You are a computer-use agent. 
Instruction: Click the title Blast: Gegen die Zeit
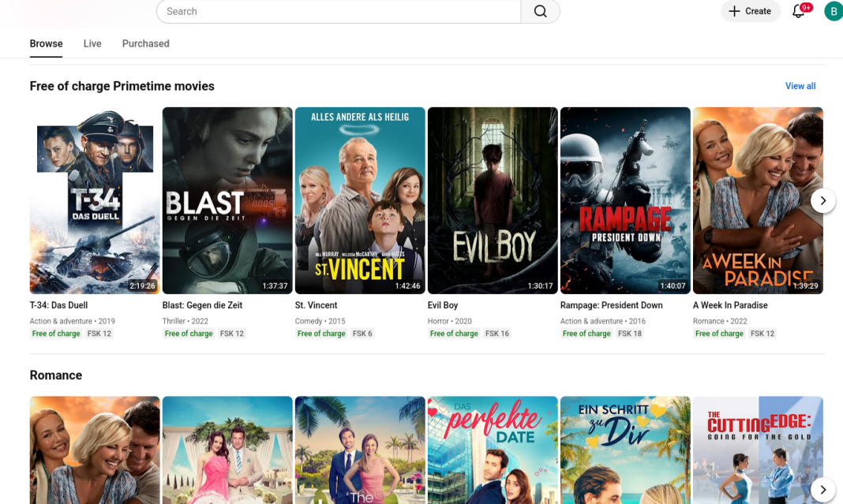pyautogui.click(x=202, y=305)
